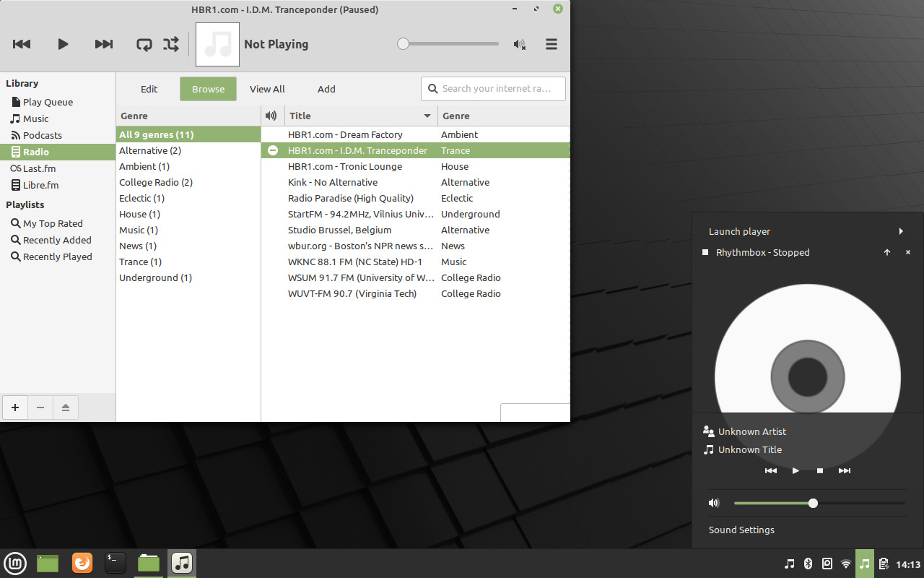Select Last.fm in the library sidebar
This screenshot has width=924, height=578.
(x=39, y=168)
